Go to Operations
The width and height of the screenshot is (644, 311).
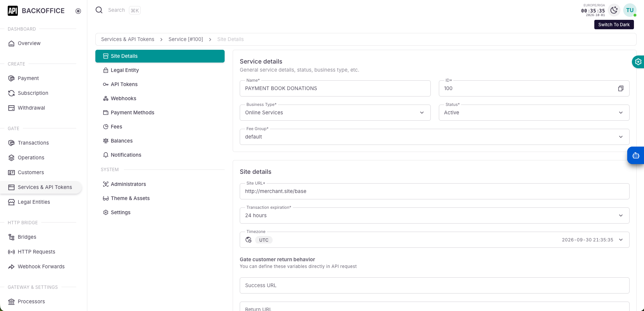point(31,158)
